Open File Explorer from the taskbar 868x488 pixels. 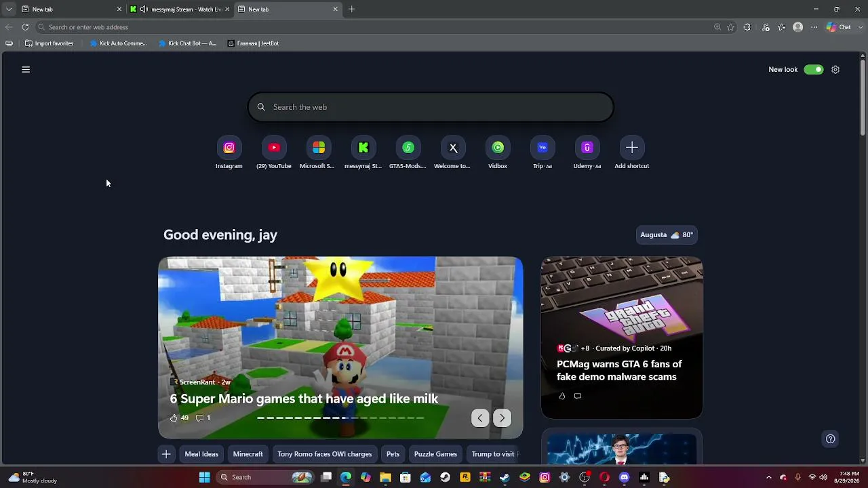pyautogui.click(x=385, y=477)
